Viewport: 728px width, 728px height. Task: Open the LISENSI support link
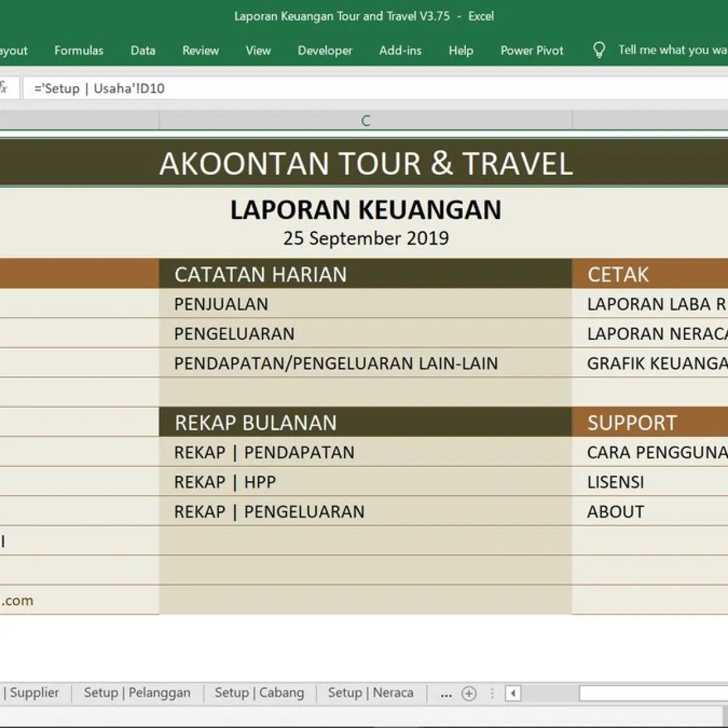(x=615, y=482)
